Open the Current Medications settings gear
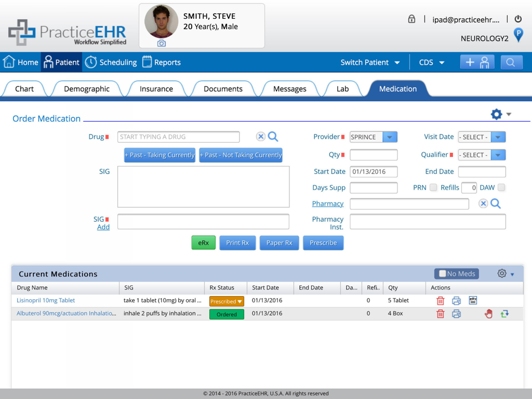532x399 pixels. [501, 273]
